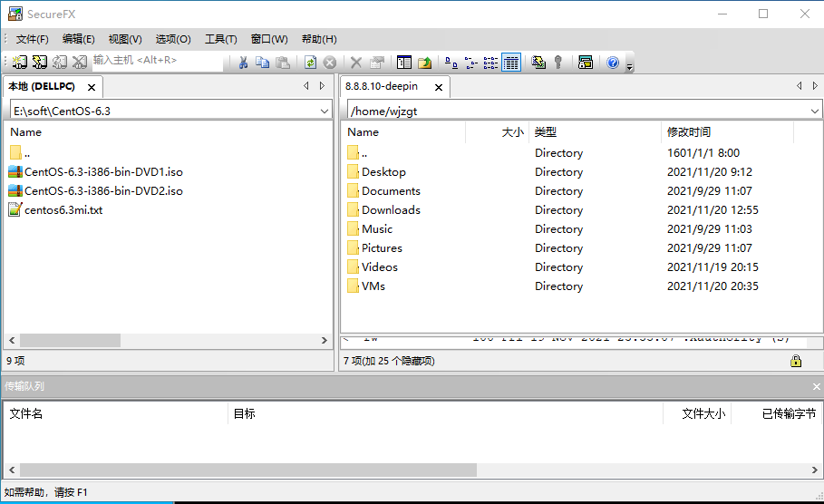Click the Up one folder icon
This screenshot has width=824, height=504.
[x=424, y=63]
